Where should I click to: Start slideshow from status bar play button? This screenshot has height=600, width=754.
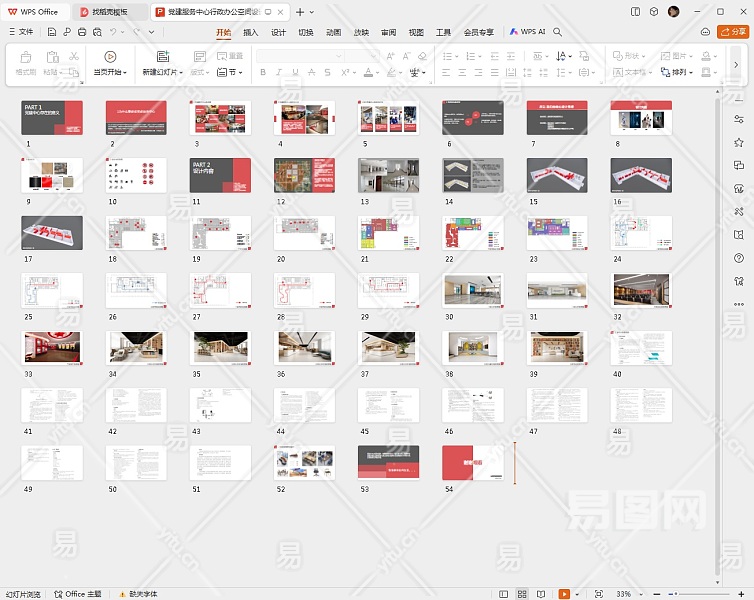click(565, 594)
